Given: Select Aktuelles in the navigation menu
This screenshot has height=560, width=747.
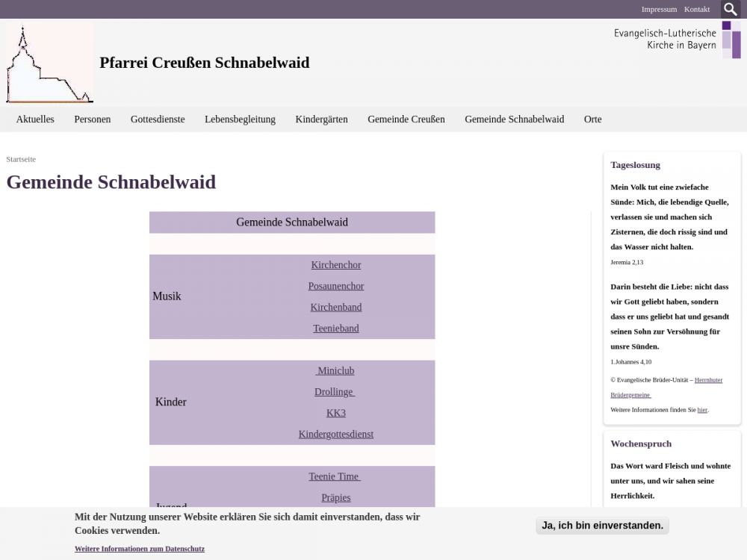Looking at the screenshot, I should tap(35, 119).
